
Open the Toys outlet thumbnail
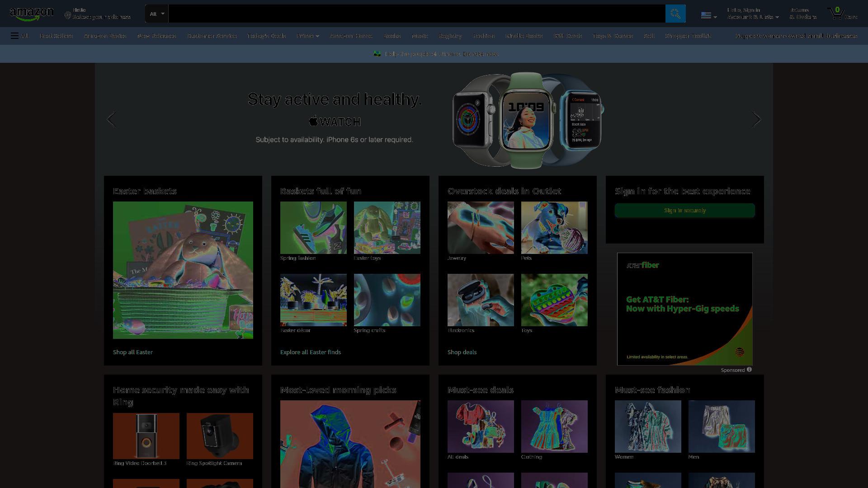(554, 300)
